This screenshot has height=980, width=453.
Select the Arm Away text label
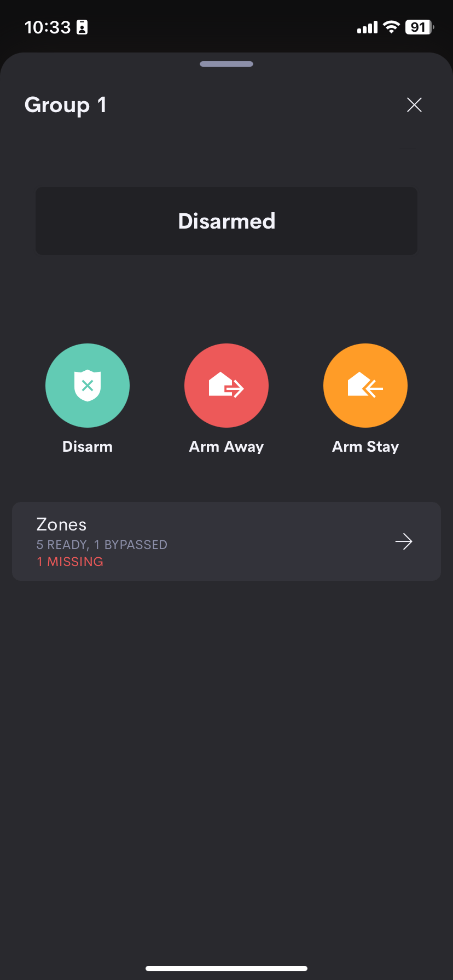pos(226,447)
